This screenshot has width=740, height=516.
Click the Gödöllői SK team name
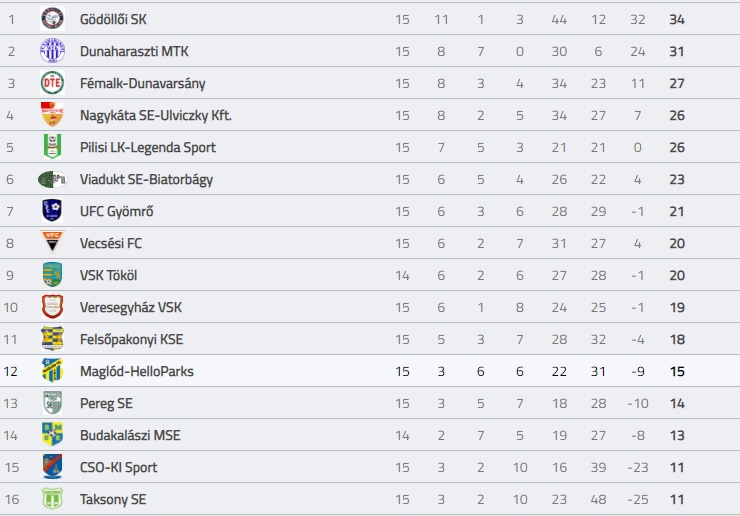(113, 19)
